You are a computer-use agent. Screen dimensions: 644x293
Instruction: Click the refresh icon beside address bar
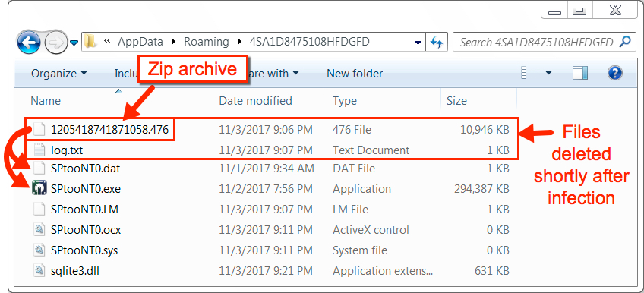click(x=437, y=42)
